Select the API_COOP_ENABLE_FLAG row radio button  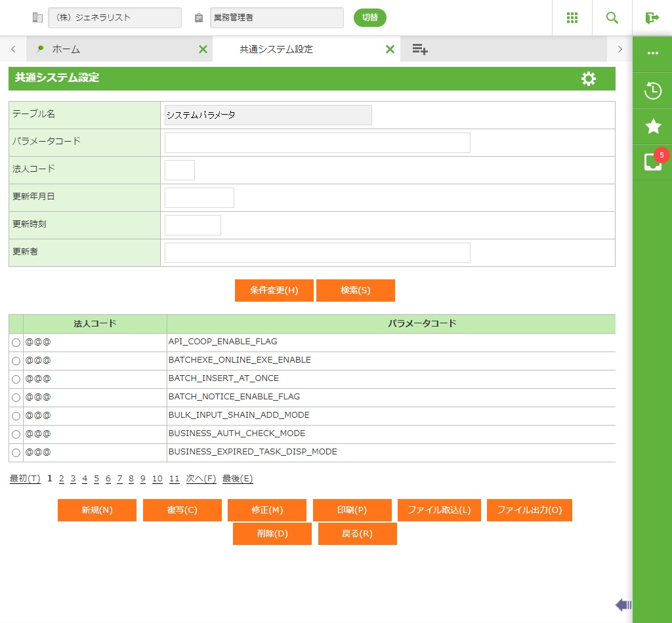point(16,342)
